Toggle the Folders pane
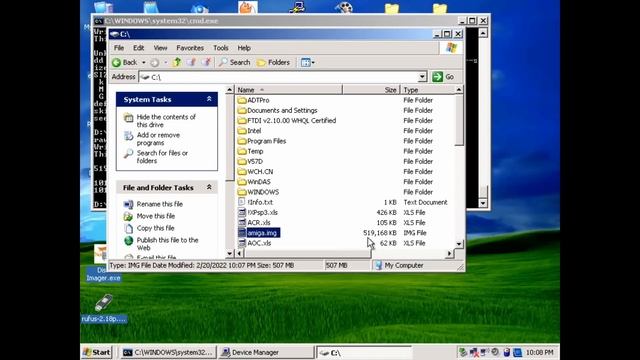This screenshot has height=360, width=640. [273, 62]
